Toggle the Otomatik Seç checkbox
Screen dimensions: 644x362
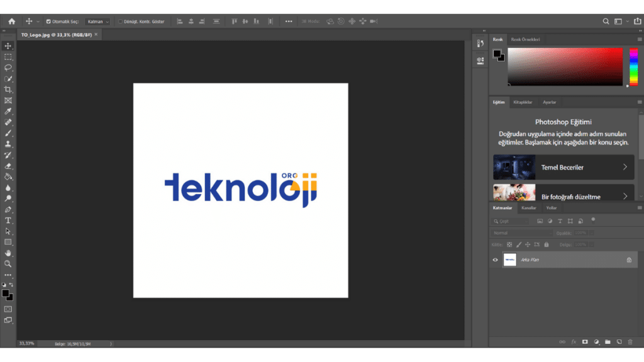(x=48, y=21)
